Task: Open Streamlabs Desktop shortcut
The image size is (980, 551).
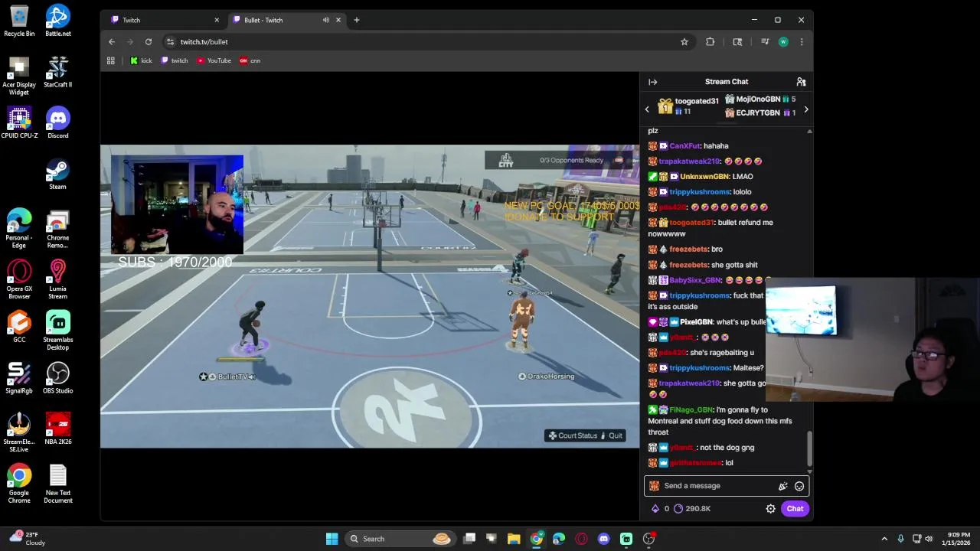Action: (58, 331)
